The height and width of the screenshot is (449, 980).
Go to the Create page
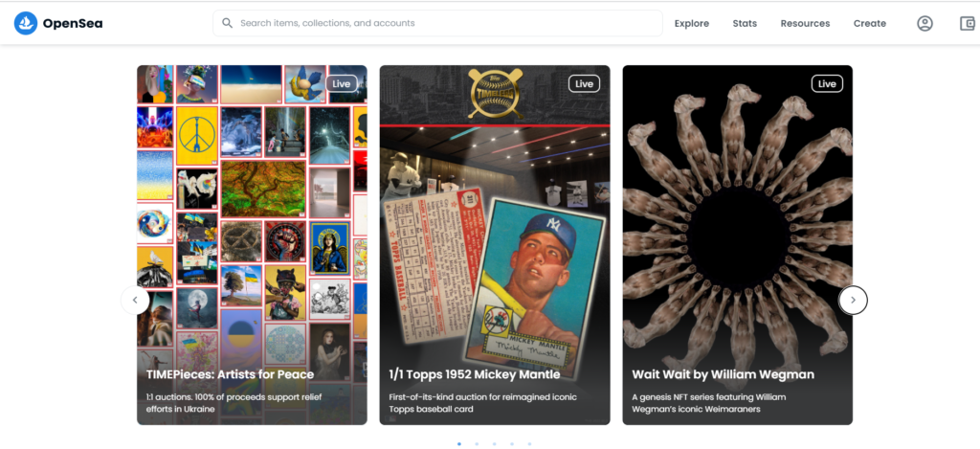point(869,23)
